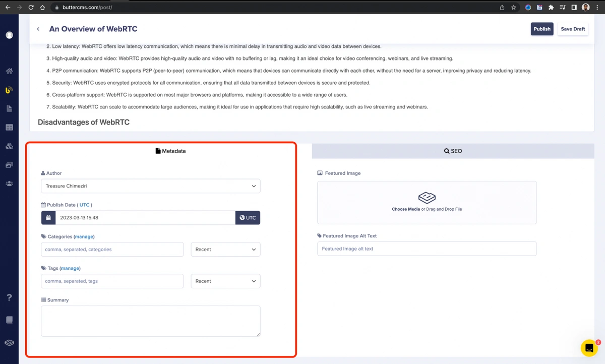Open the Pages document icon in sidebar

(9, 108)
